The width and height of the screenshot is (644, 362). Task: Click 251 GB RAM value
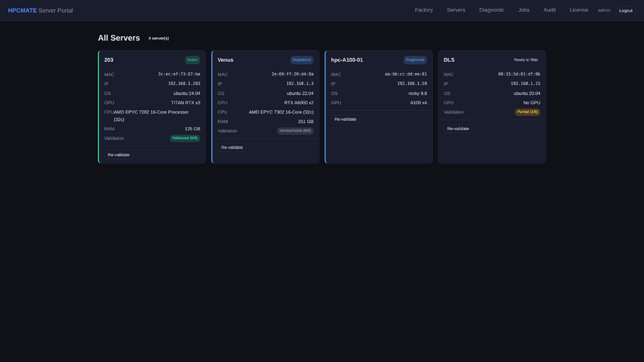click(x=306, y=121)
